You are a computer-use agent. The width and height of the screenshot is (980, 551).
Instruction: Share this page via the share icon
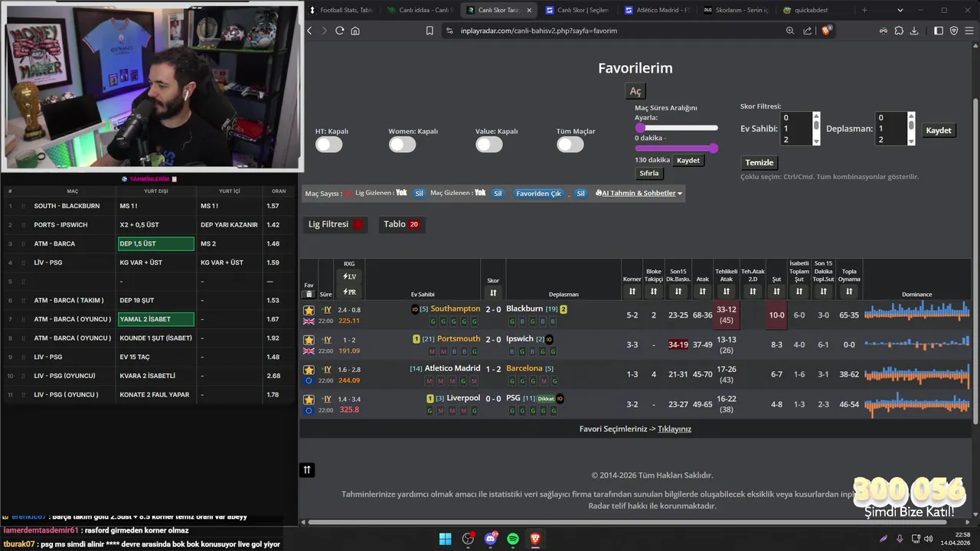(807, 31)
